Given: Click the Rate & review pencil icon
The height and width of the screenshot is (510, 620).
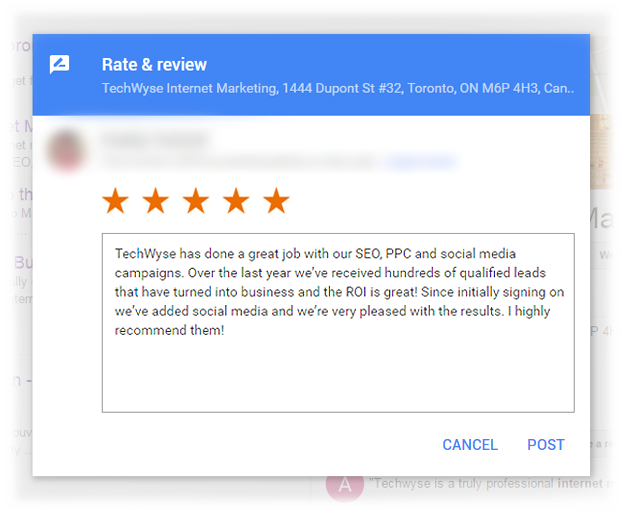Looking at the screenshot, I should coord(59,64).
